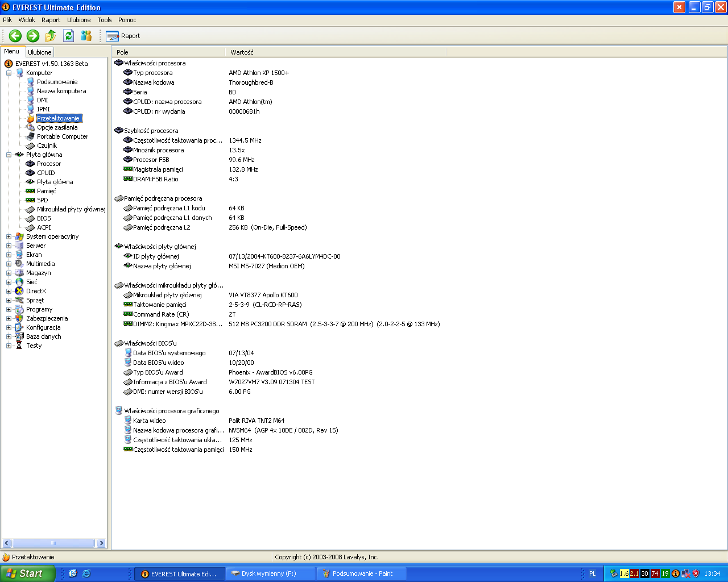The width and height of the screenshot is (728, 582).
Task: Click the BIOS chip icon in tree
Action: click(31, 218)
